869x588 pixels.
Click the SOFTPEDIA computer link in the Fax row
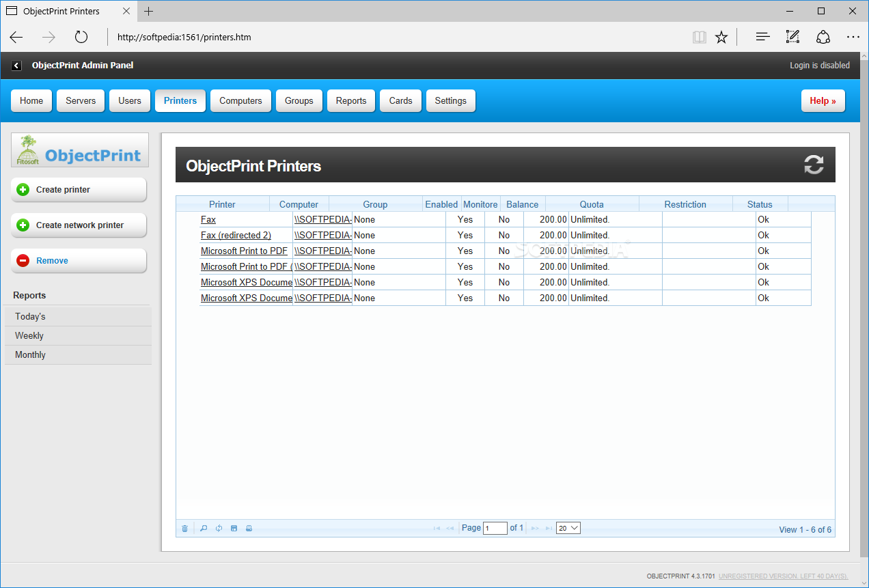pos(323,219)
